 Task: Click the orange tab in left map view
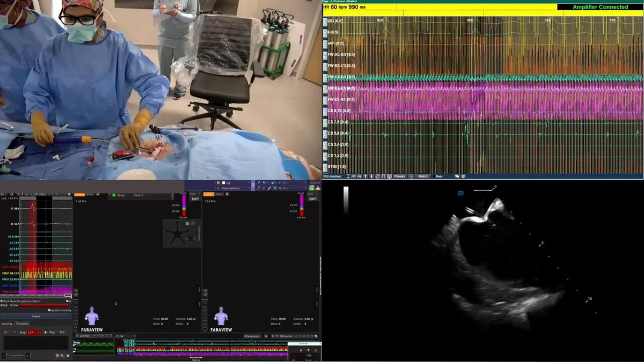[79, 195]
